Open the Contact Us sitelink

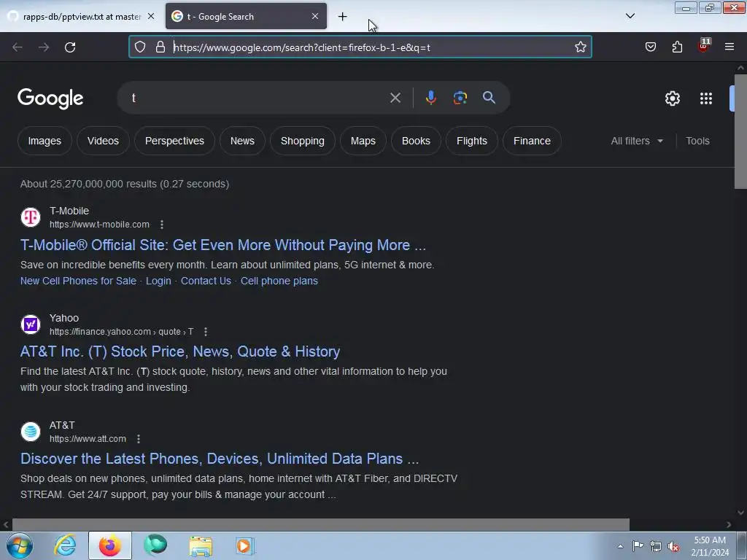pos(206,281)
